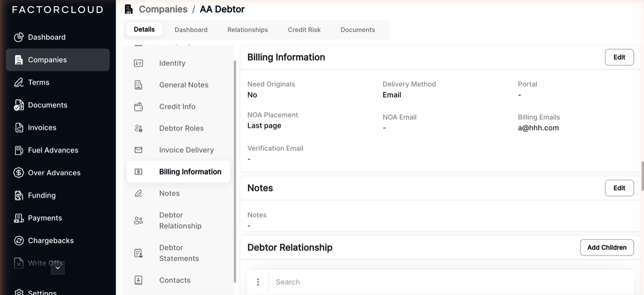Click the Over Advances dollar icon
The height and width of the screenshot is (295, 644).
(x=19, y=173)
